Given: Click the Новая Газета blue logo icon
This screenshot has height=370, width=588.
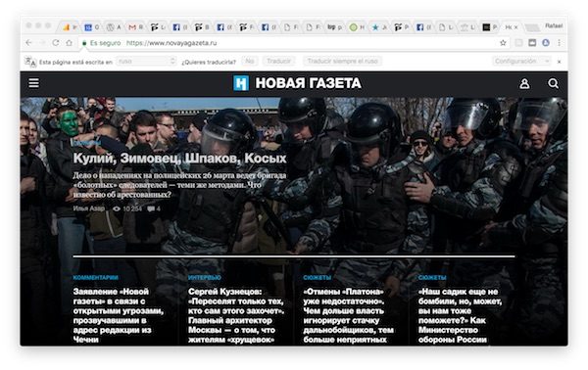Looking at the screenshot, I should [241, 83].
